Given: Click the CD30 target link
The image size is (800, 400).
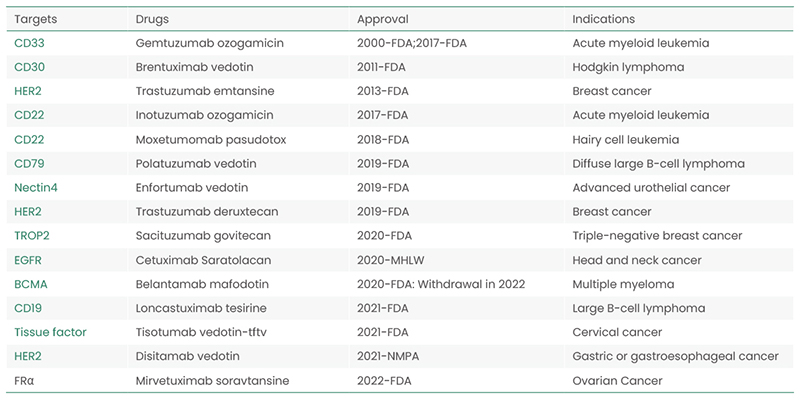Looking at the screenshot, I should click(29, 67).
